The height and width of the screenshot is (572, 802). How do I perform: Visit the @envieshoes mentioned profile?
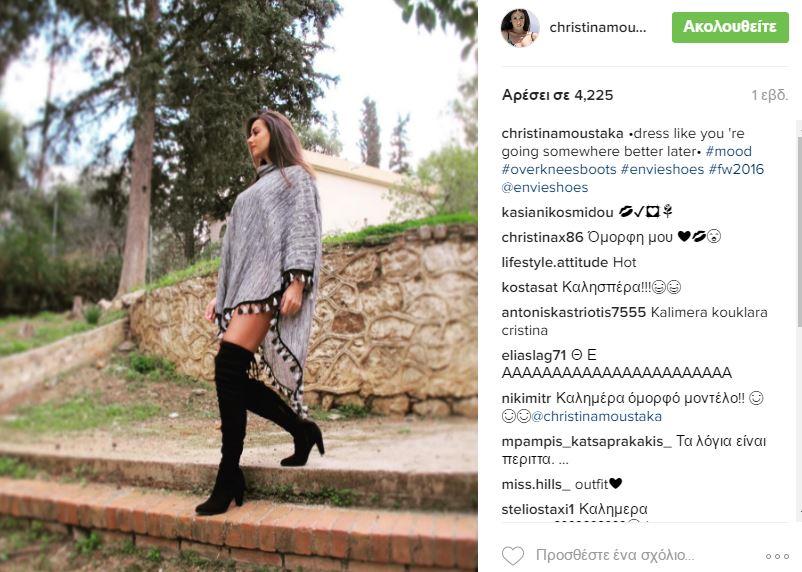pos(545,187)
